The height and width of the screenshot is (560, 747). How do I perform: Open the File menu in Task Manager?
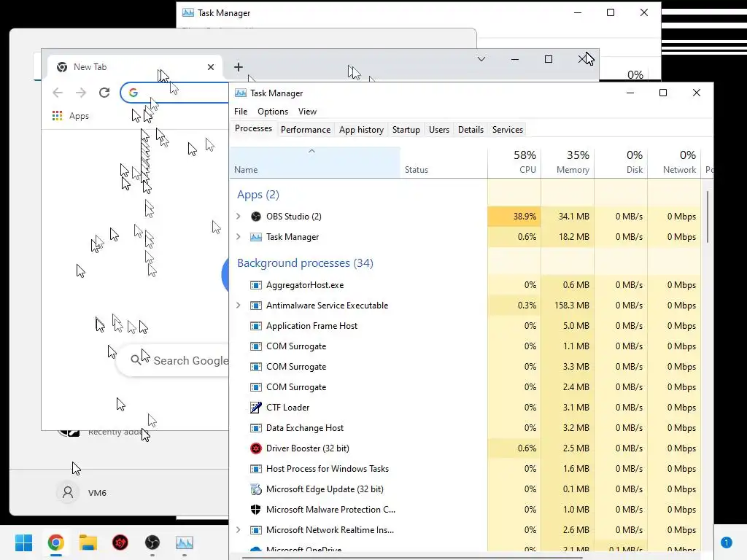coord(241,112)
